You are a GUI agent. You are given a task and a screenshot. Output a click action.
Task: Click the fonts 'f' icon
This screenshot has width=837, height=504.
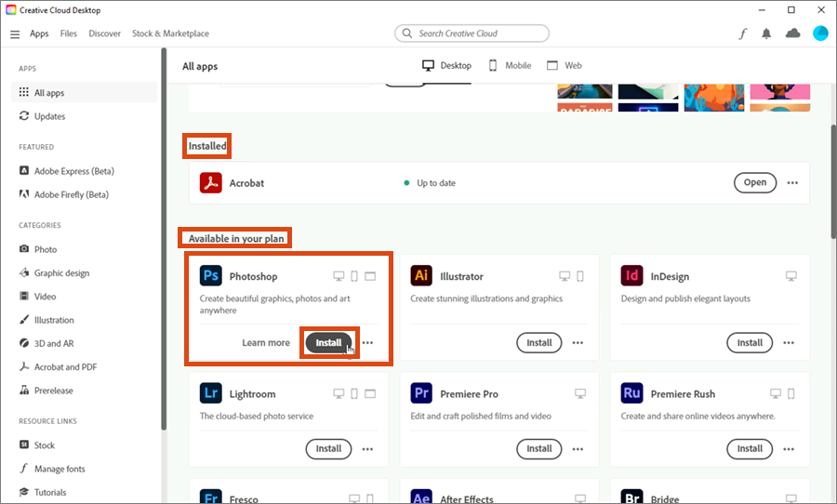coord(742,33)
